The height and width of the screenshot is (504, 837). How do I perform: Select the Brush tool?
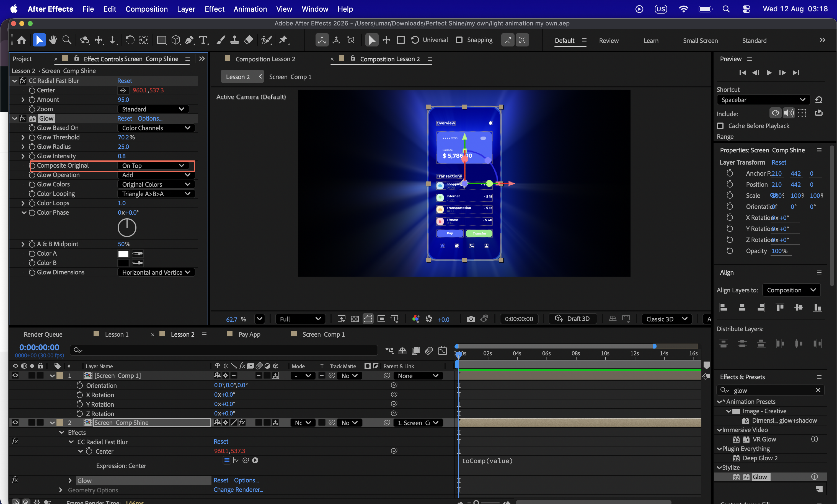(221, 40)
